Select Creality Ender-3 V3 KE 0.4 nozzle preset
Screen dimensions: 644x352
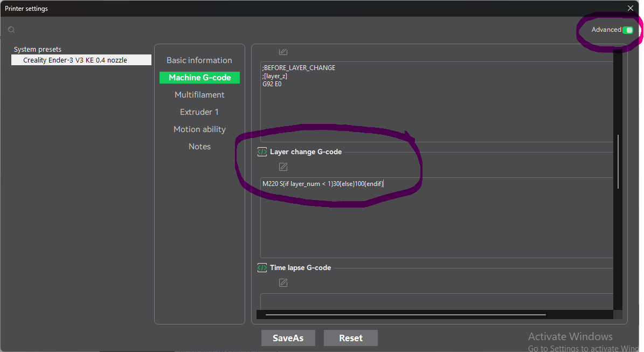coord(81,60)
